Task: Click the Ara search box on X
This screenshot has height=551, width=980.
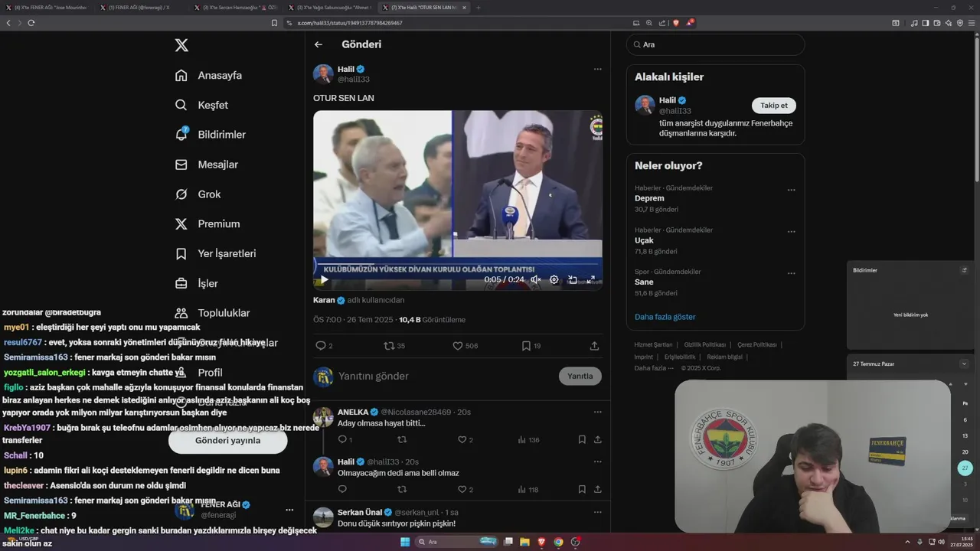Action: (716, 44)
